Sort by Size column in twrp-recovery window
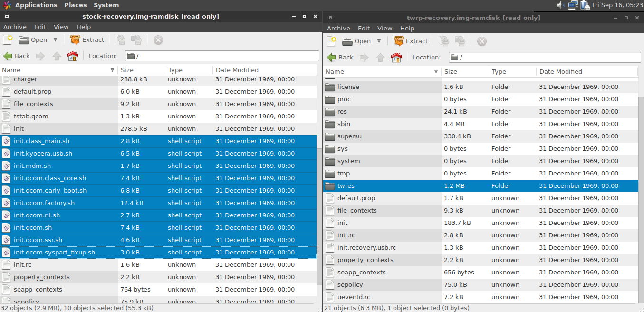 [465, 72]
